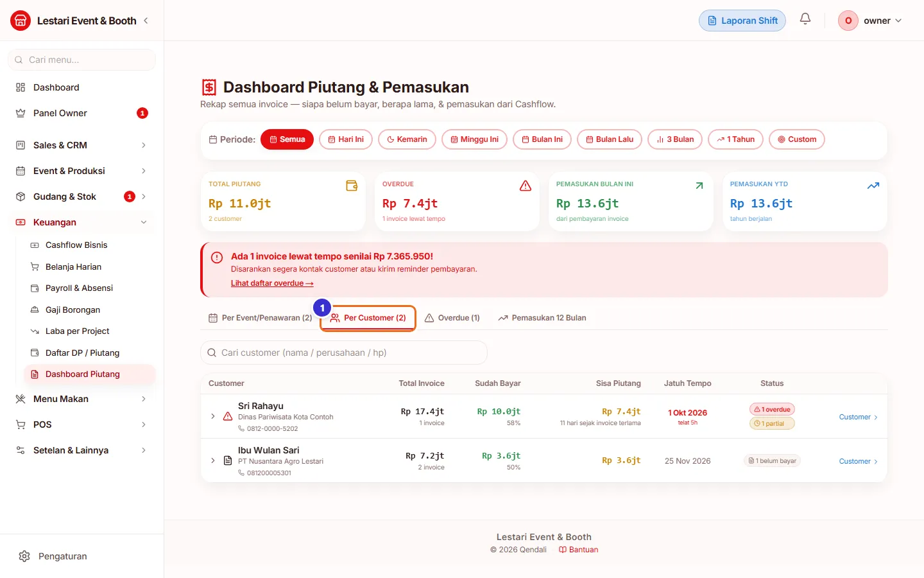Image resolution: width=924 pixels, height=578 pixels.
Task: Click the arrow icon on Pemasukan Bulan Ini card
Action: [x=699, y=186]
